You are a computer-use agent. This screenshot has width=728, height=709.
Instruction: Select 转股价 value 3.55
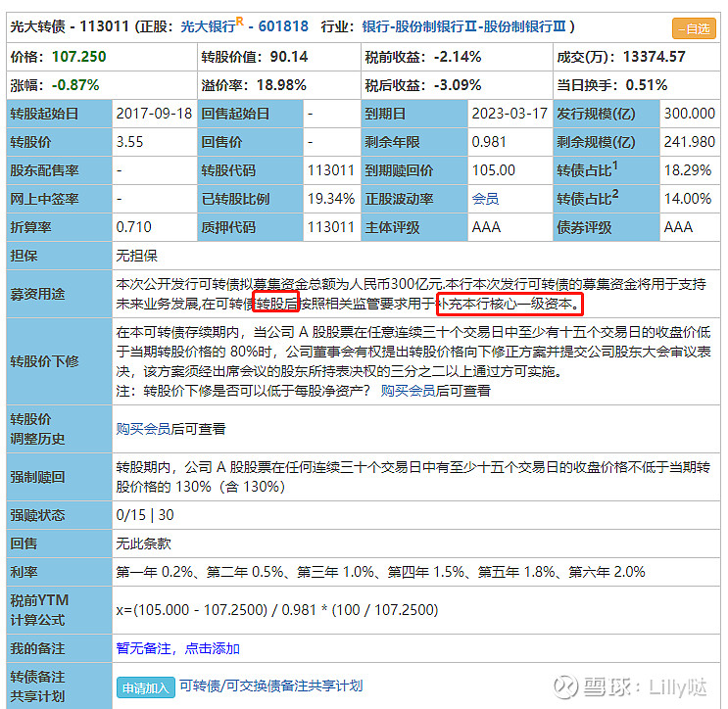[x=129, y=142]
